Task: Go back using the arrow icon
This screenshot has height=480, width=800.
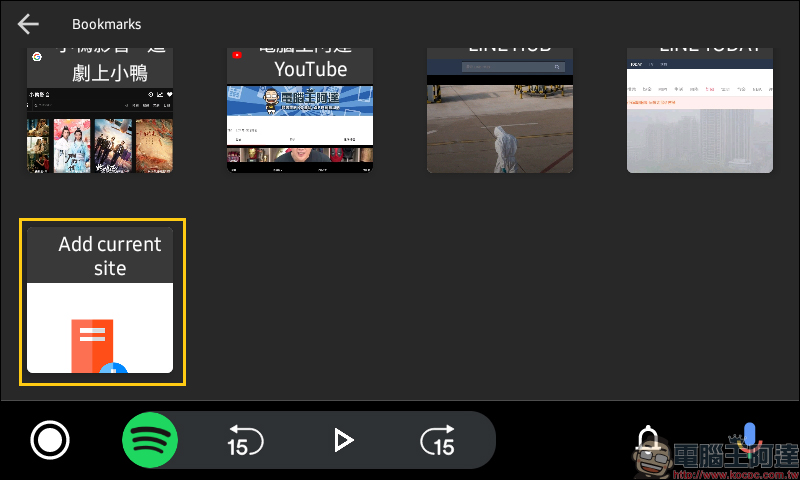Action: (x=28, y=24)
